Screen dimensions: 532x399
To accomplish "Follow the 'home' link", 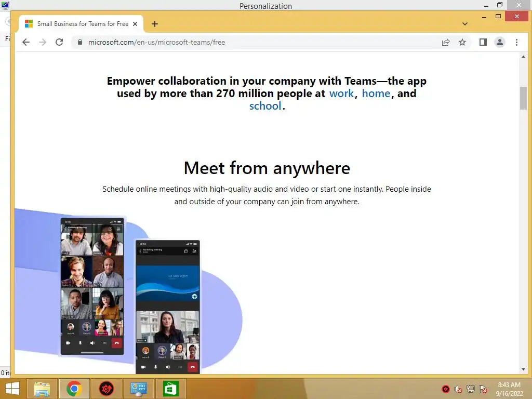I will (x=376, y=94).
